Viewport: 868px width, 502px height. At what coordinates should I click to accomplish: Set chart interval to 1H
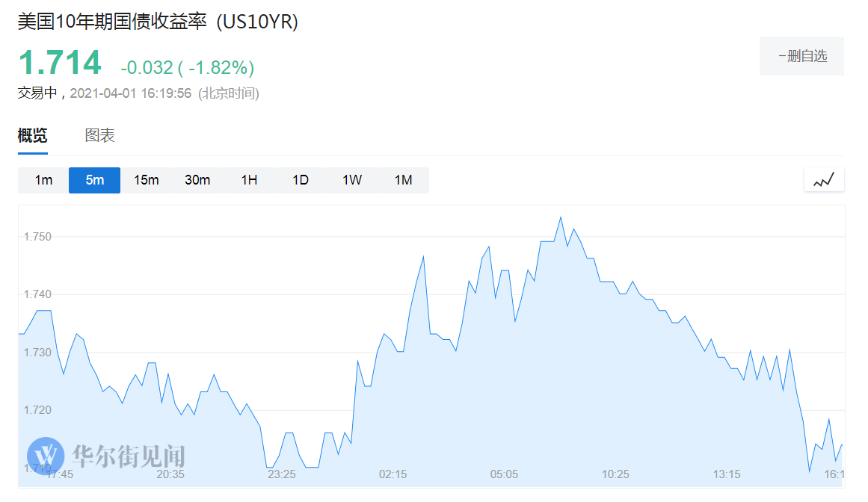249,180
